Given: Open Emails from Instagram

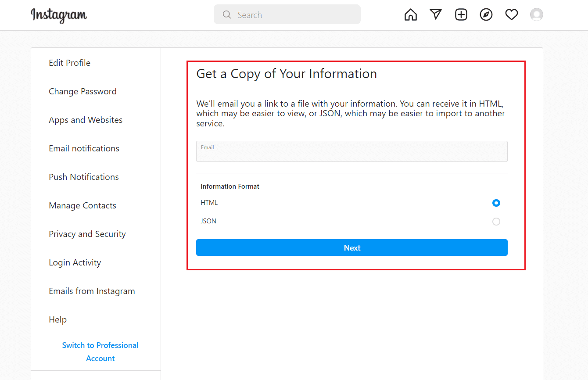Looking at the screenshot, I should pyautogui.click(x=92, y=291).
